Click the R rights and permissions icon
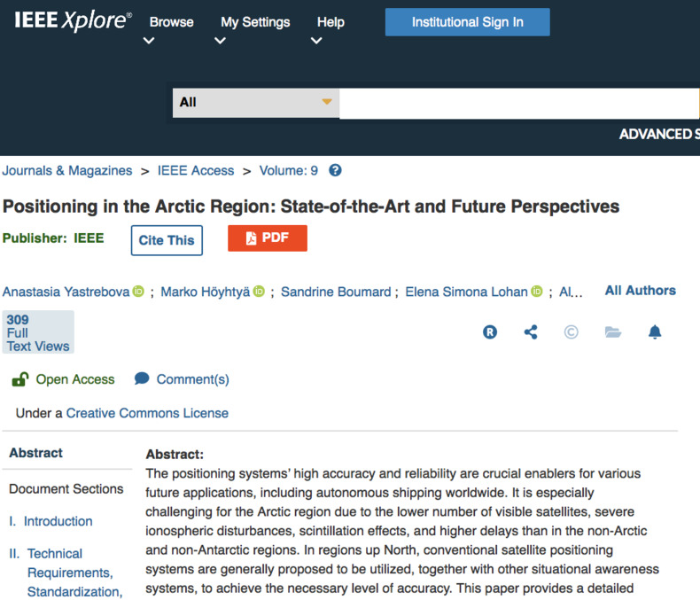The height and width of the screenshot is (600, 700). 490,332
